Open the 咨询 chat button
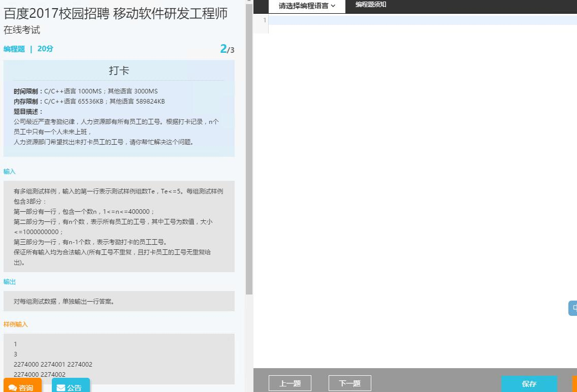The width and height of the screenshot is (577, 392). coord(22,385)
